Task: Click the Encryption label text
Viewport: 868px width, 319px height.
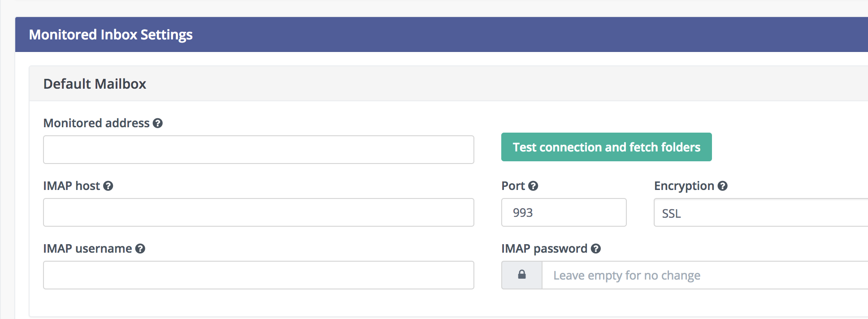Action: (x=684, y=186)
